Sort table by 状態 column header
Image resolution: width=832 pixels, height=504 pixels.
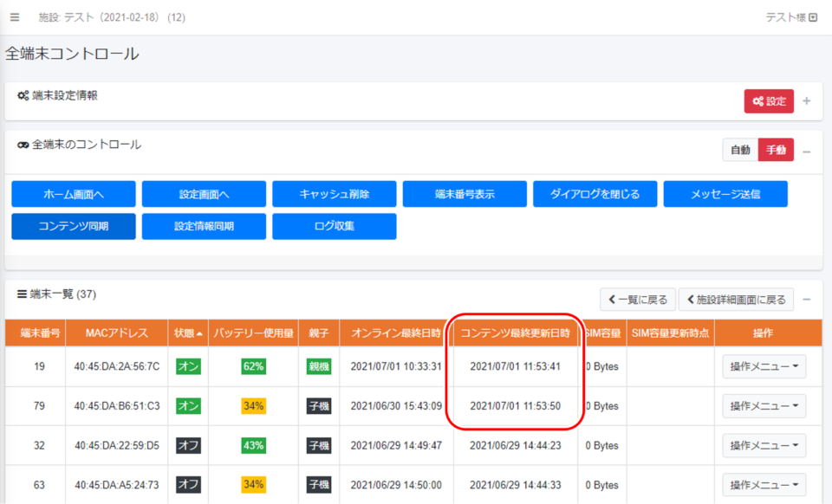pyautogui.click(x=188, y=333)
